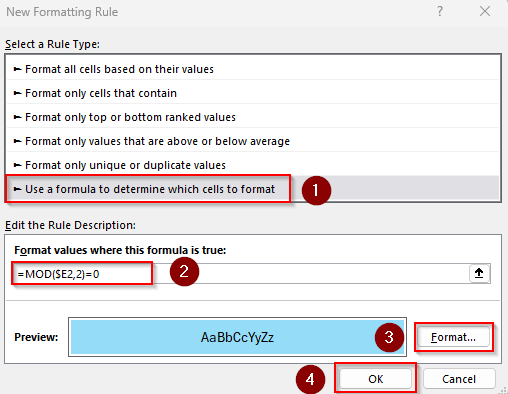Click the 'Edit the Rule Description:' label
The image size is (508, 394).
click(x=70, y=225)
